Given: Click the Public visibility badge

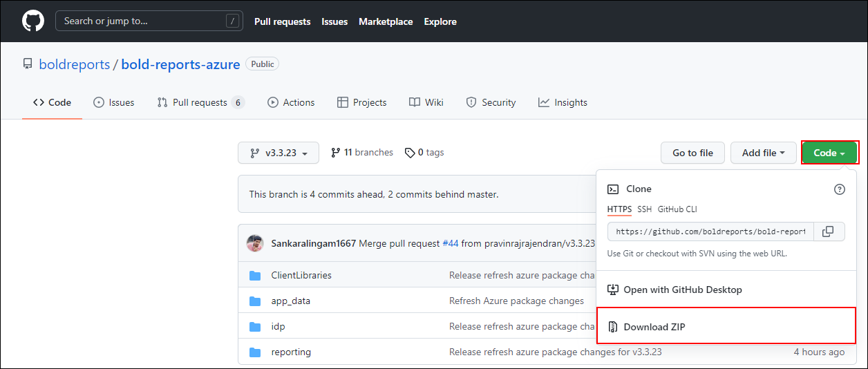Looking at the screenshot, I should [x=263, y=64].
